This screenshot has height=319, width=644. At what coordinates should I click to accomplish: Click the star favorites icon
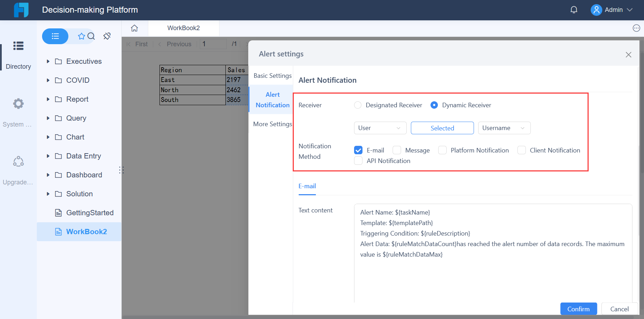coord(81,36)
